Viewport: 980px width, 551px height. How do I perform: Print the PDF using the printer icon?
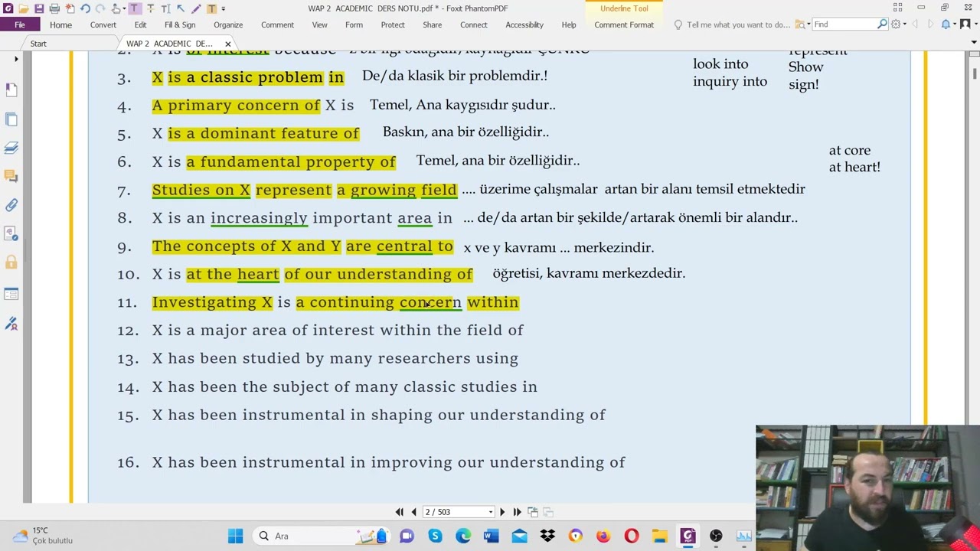pos(54,8)
